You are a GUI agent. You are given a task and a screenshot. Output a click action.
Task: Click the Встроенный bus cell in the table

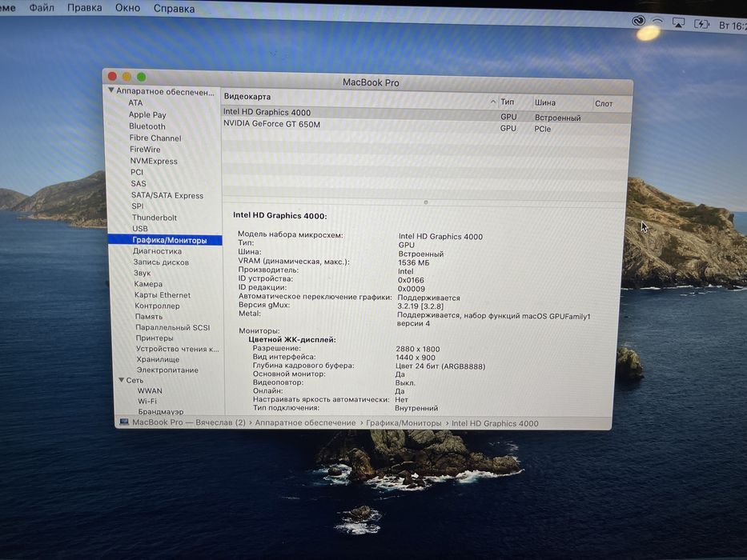pos(558,118)
